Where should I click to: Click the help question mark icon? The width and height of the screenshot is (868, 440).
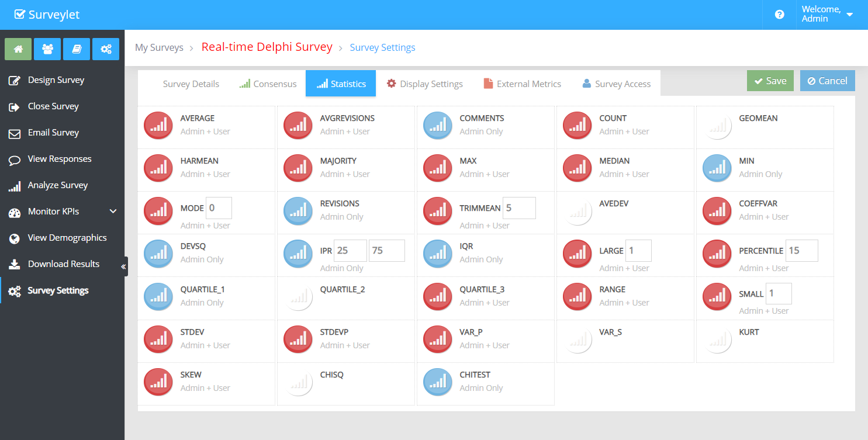[x=779, y=15]
